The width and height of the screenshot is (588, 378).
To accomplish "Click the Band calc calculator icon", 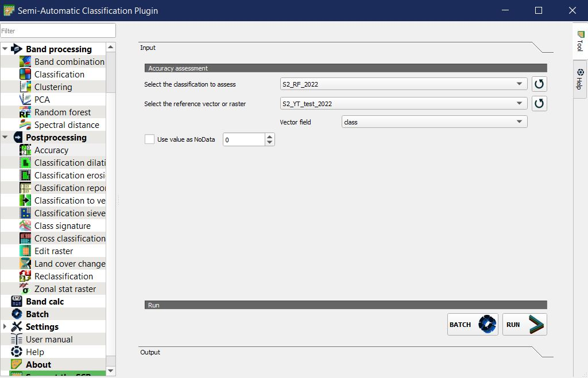I will tap(17, 302).
